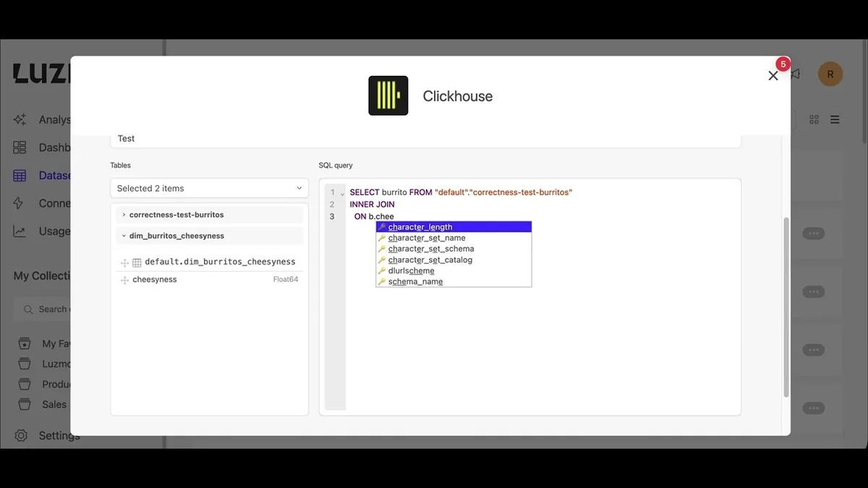Open the first '...' options button in background list
This screenshot has width=868, height=488.
tap(814, 234)
